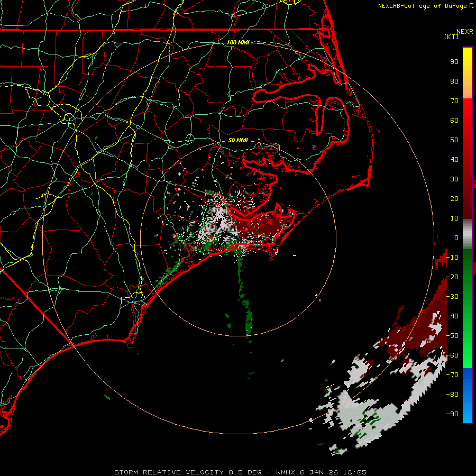Click the 10 value on the velocity scale

click(x=454, y=218)
